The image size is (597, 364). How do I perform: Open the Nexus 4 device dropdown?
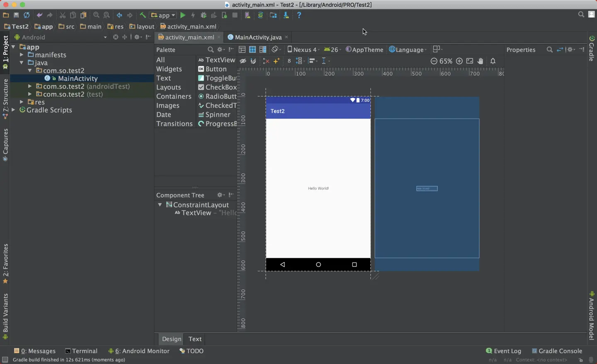[x=303, y=50]
